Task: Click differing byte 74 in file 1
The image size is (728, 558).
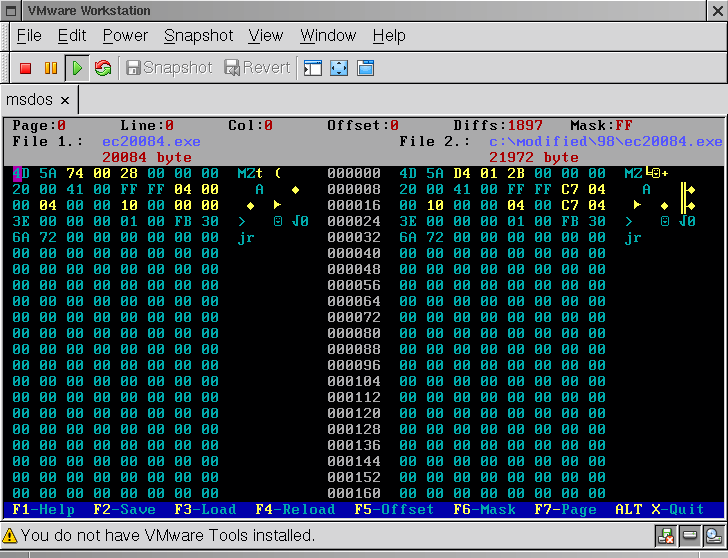Action: pyautogui.click(x=75, y=174)
